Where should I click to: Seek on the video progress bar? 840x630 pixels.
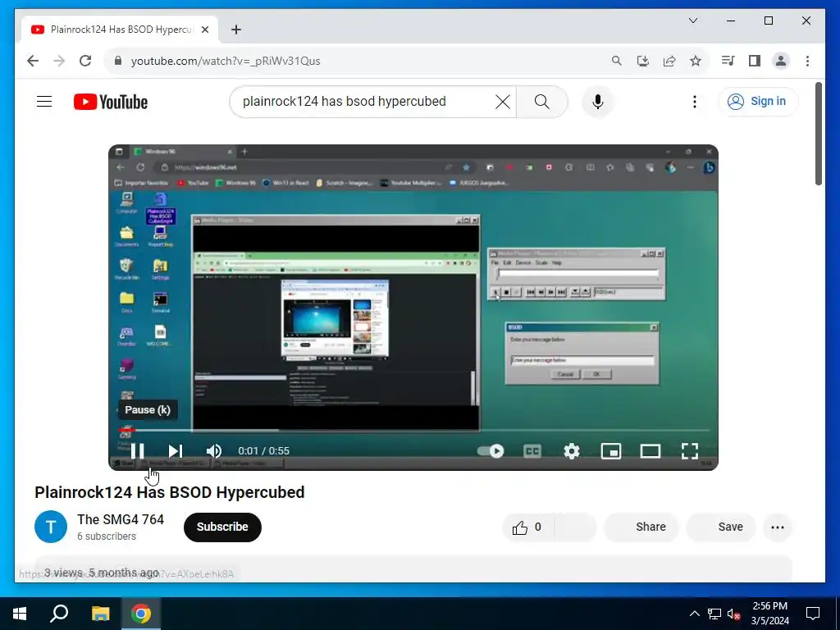[x=413, y=430]
